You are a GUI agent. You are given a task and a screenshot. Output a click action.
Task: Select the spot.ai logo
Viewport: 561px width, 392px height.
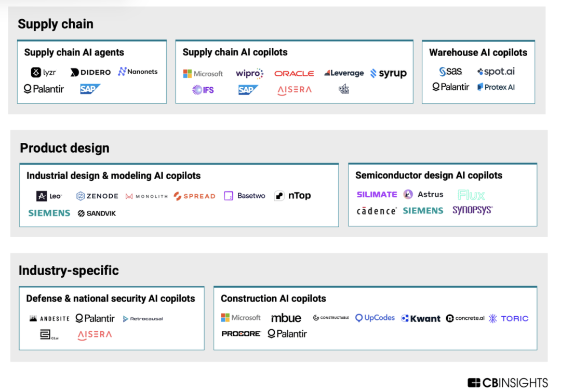496,72
